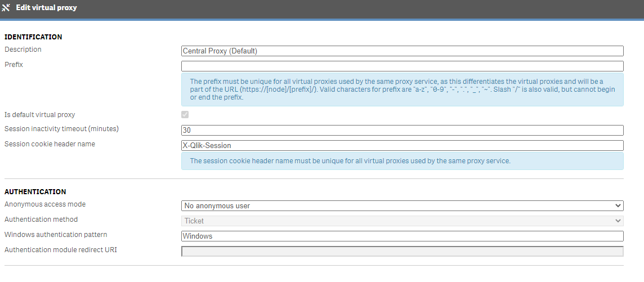Open the Anonymous access mode dropdown
Screen dimensions: 644x282
(402, 205)
